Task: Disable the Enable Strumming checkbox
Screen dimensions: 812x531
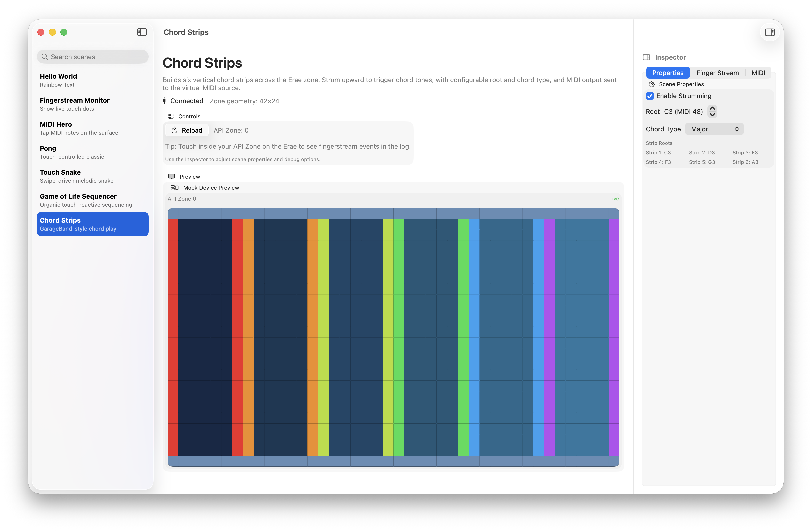Action: [x=650, y=96]
